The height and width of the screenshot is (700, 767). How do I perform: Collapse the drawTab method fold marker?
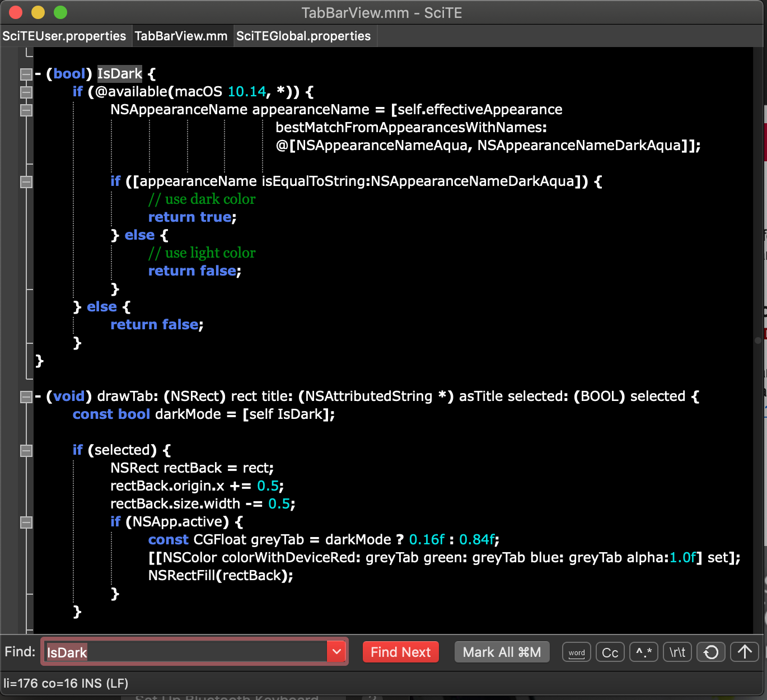click(x=26, y=396)
